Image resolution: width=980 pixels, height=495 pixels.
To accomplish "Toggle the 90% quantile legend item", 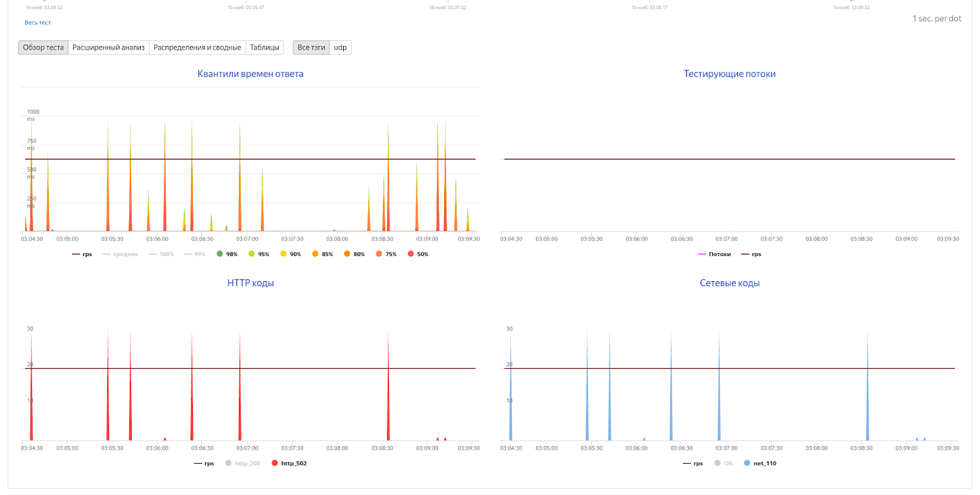I will click(291, 254).
